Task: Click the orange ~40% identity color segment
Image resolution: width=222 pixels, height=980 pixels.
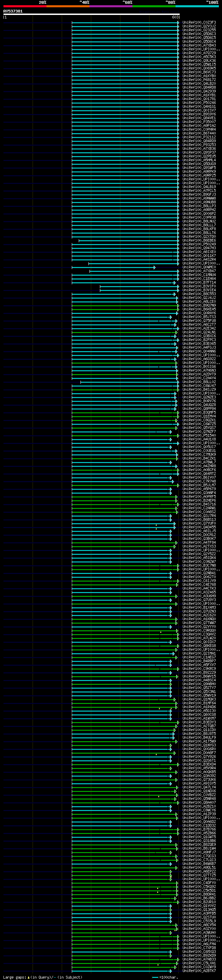Action: (x=68, y=6)
